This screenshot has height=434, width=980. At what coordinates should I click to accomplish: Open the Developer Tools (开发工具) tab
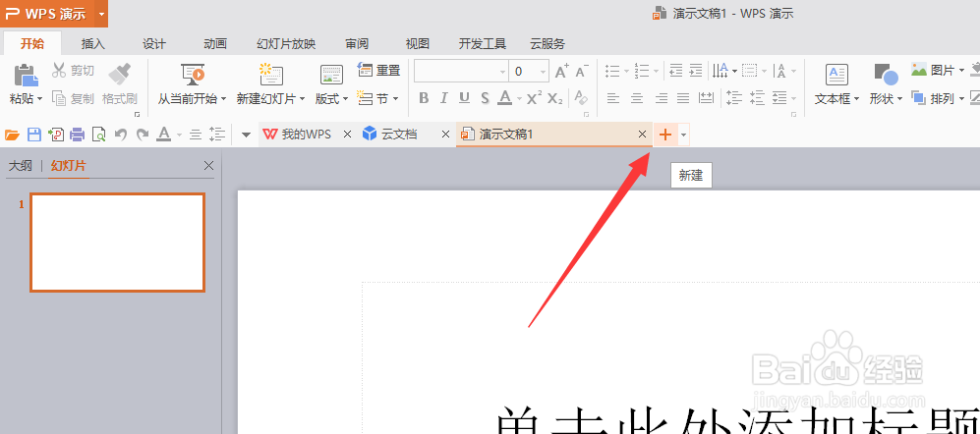tap(483, 44)
